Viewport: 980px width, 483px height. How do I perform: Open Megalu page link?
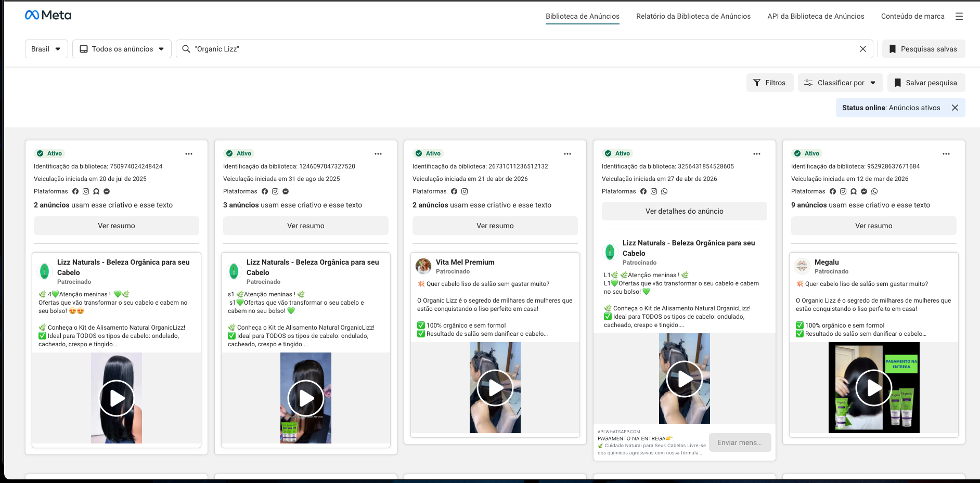[x=827, y=262]
